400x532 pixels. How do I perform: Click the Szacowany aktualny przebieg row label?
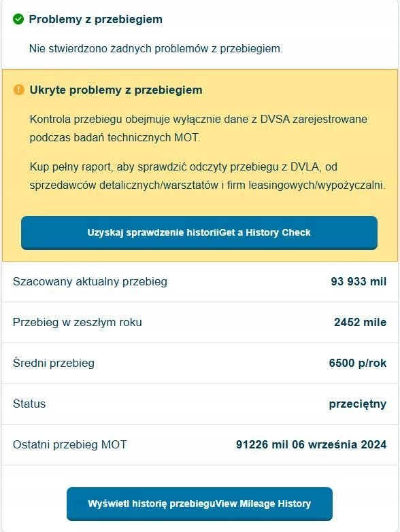pyautogui.click(x=90, y=281)
